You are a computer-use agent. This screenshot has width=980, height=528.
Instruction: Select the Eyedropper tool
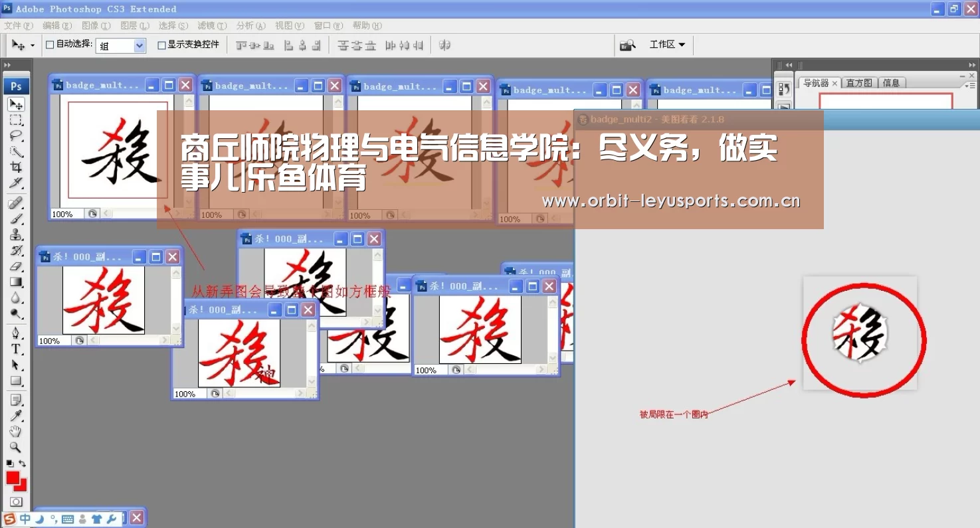pos(16,416)
